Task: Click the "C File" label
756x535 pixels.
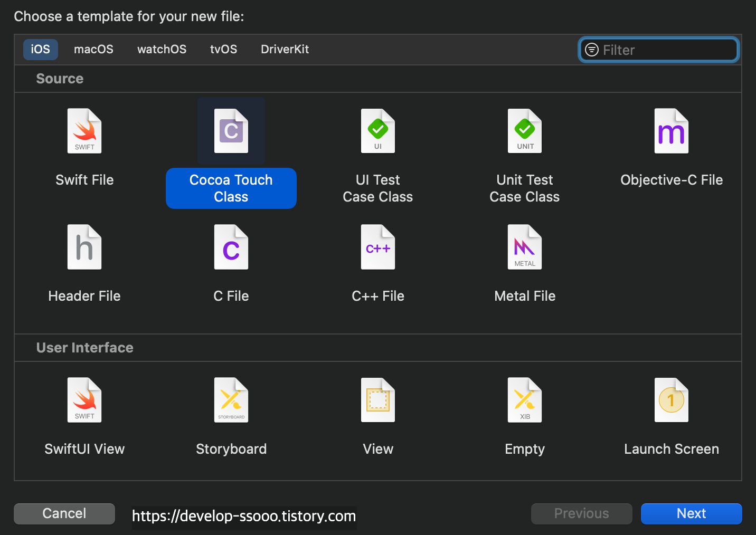Action: click(x=231, y=296)
